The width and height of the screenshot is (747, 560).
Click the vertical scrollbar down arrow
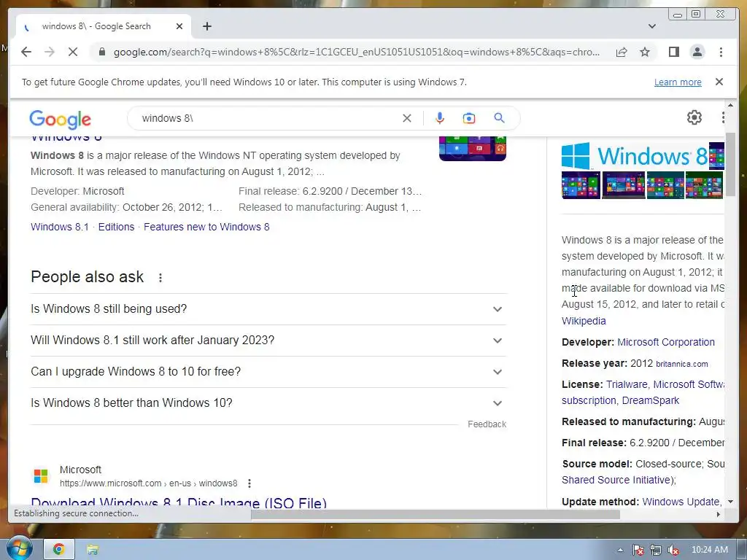coord(730,502)
